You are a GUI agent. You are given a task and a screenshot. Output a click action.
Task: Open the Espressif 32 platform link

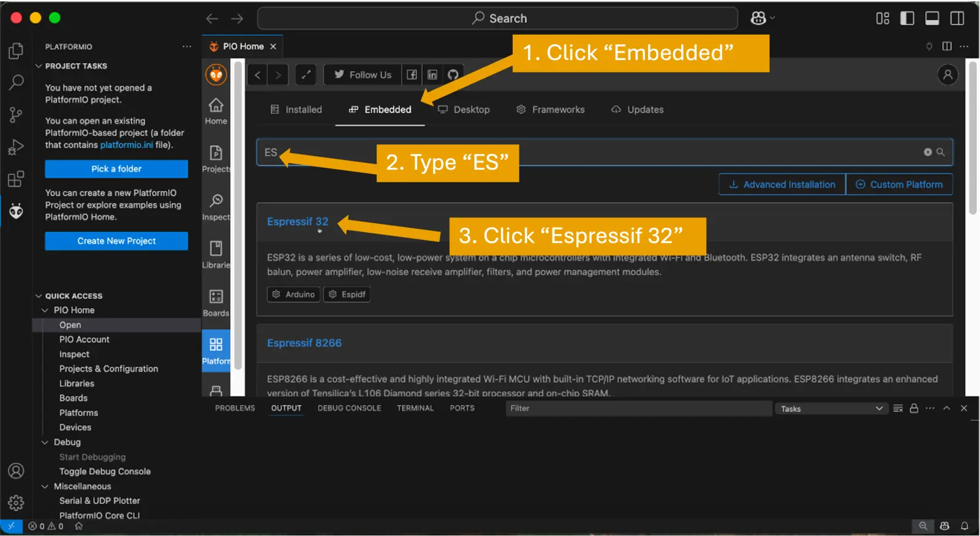pyautogui.click(x=298, y=222)
